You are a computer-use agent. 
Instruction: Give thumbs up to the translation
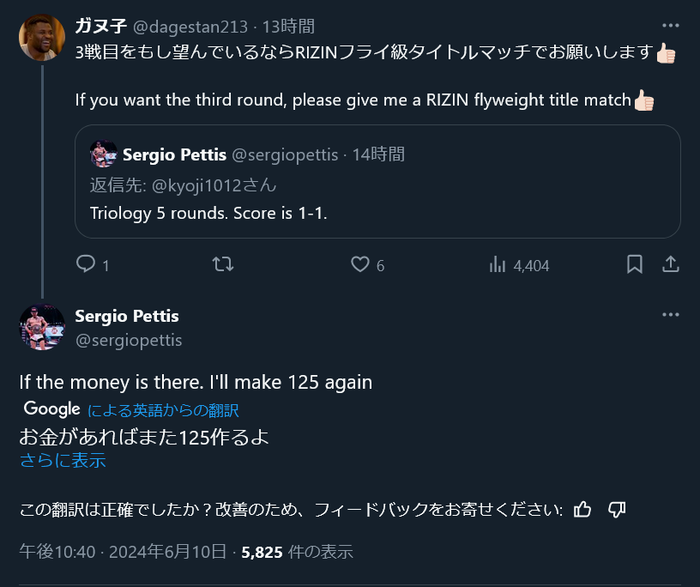click(x=583, y=510)
